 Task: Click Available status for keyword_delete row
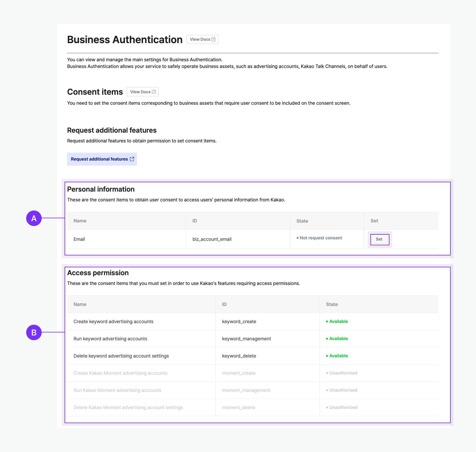click(x=338, y=356)
